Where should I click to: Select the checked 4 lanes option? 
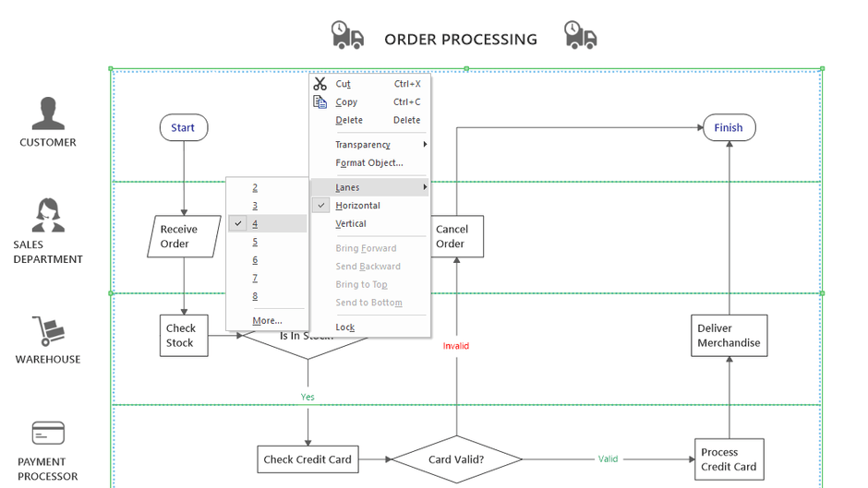coord(256,224)
